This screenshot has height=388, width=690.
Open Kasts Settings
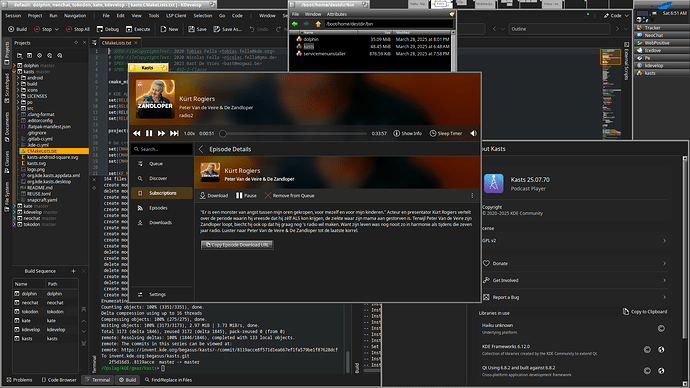click(161, 294)
